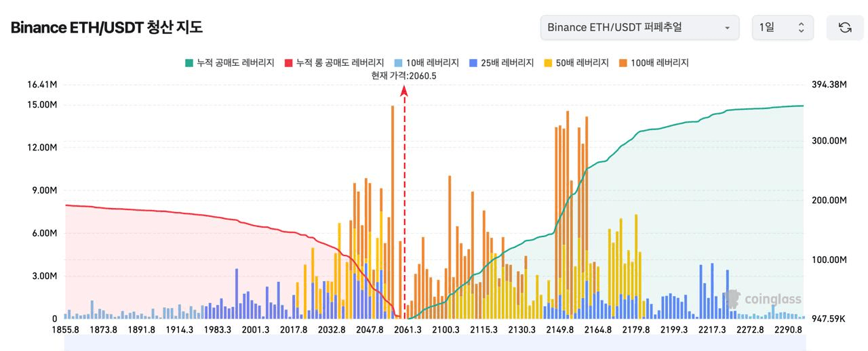Click the refresh chart icon

(844, 28)
